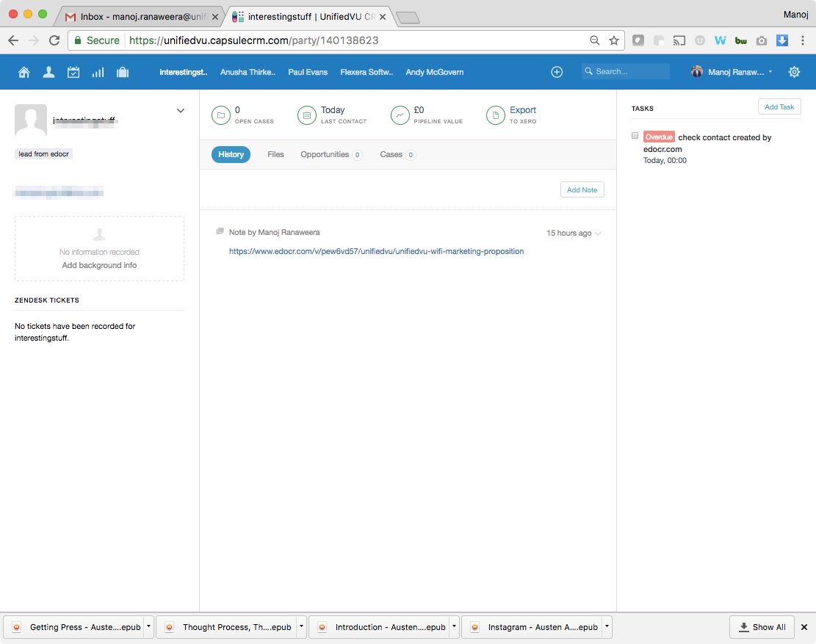This screenshot has width=816, height=644.
Task: Click the circular plus add-new icon
Action: click(557, 72)
